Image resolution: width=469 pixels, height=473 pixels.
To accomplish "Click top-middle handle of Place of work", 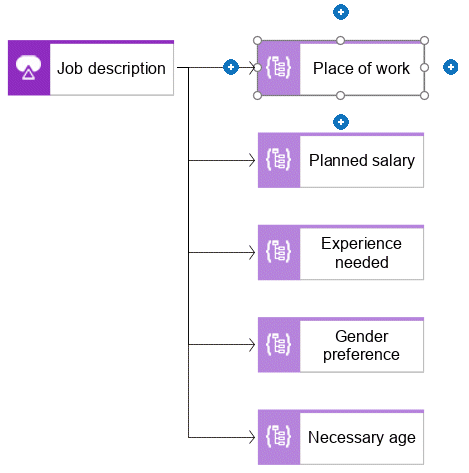I will (x=340, y=41).
